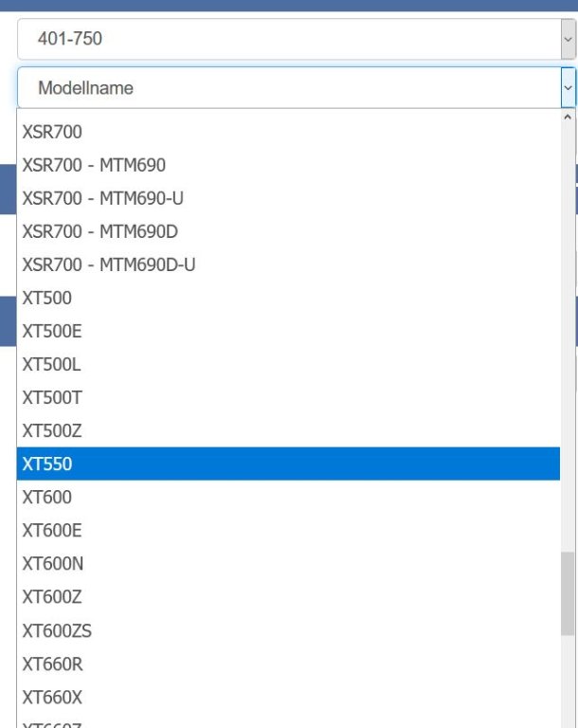This screenshot has width=578, height=728.
Task: Select XSR700 from the model list
Action: tap(288, 132)
